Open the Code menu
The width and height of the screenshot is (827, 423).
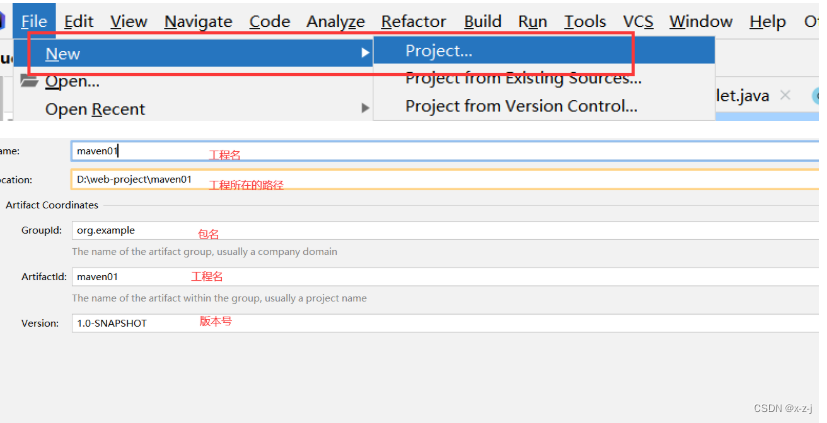point(270,21)
